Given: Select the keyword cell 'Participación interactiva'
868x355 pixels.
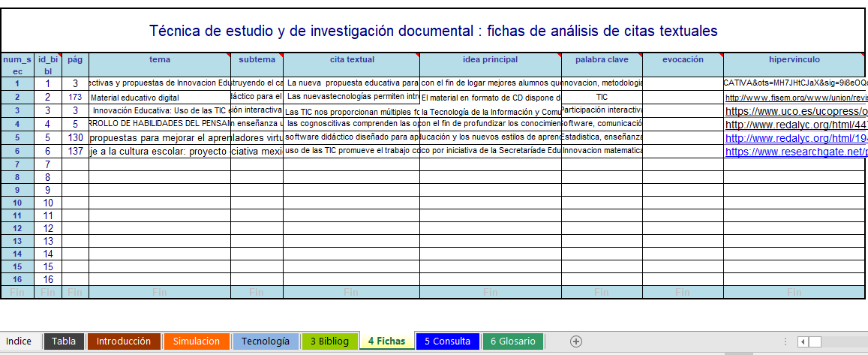Looking at the screenshot, I should pyautogui.click(x=602, y=111).
